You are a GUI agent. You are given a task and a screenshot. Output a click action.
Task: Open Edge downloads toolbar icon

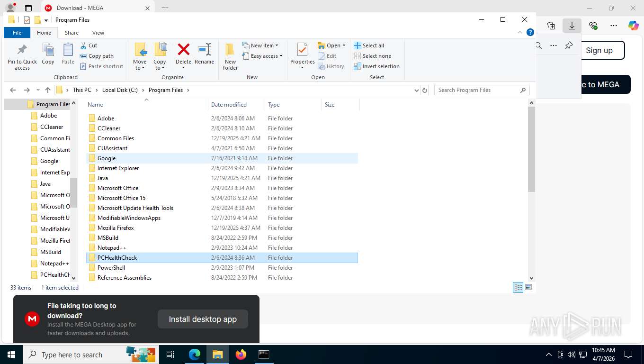pyautogui.click(x=572, y=26)
